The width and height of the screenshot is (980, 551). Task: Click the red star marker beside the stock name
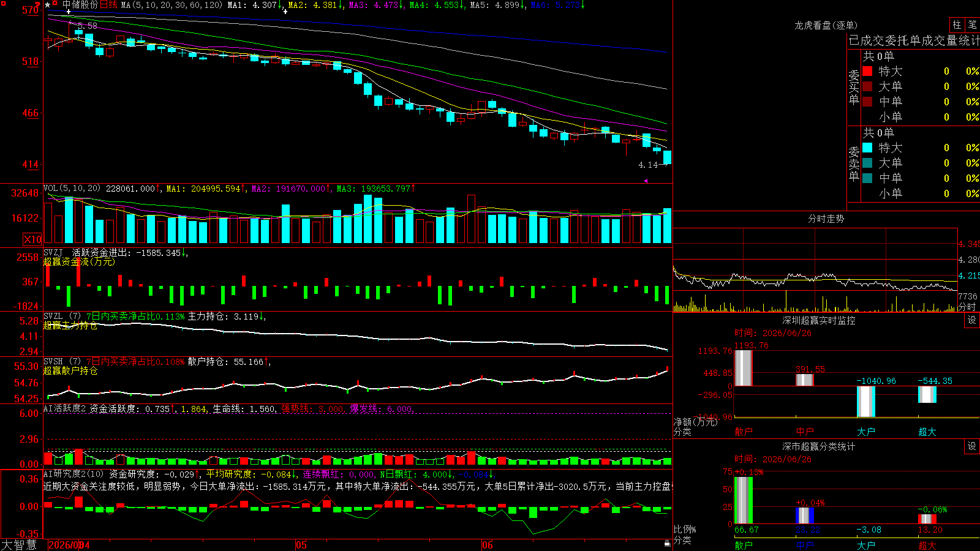[x=55, y=4]
